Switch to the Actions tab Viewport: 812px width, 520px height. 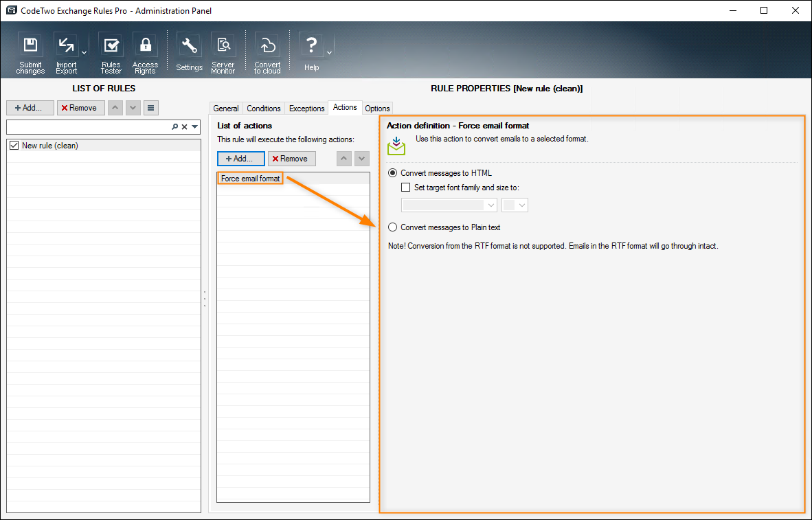click(345, 107)
